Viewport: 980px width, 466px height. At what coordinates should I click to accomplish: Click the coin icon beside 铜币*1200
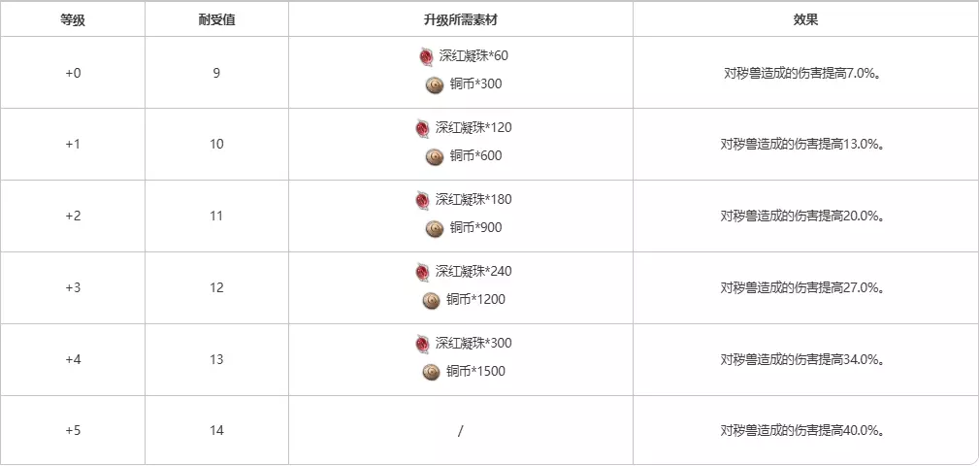coord(432,300)
